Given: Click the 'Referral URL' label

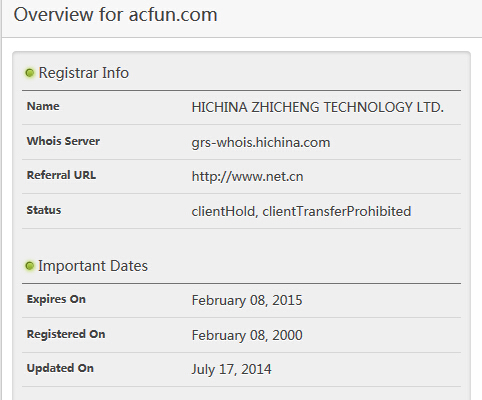Looking at the screenshot, I should 61,175.
